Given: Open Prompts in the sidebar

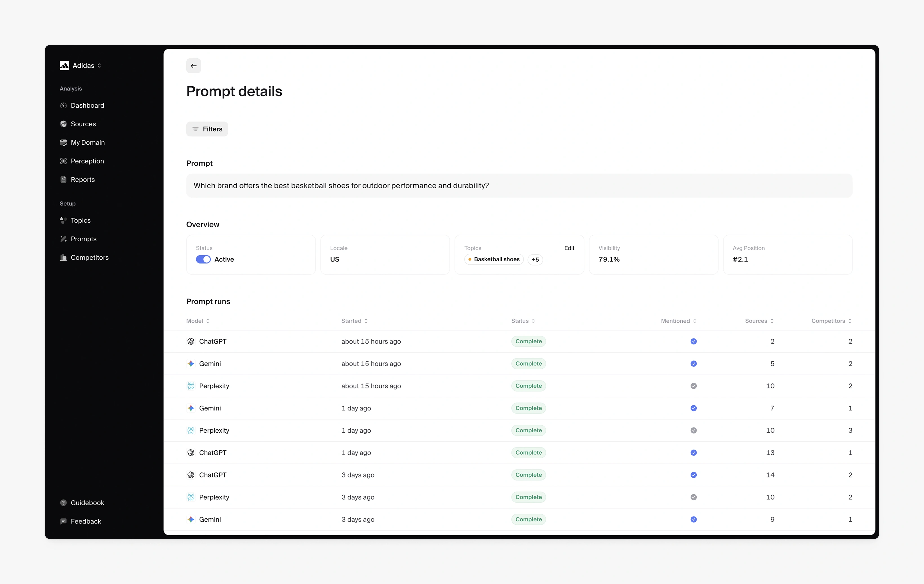Looking at the screenshot, I should point(84,239).
